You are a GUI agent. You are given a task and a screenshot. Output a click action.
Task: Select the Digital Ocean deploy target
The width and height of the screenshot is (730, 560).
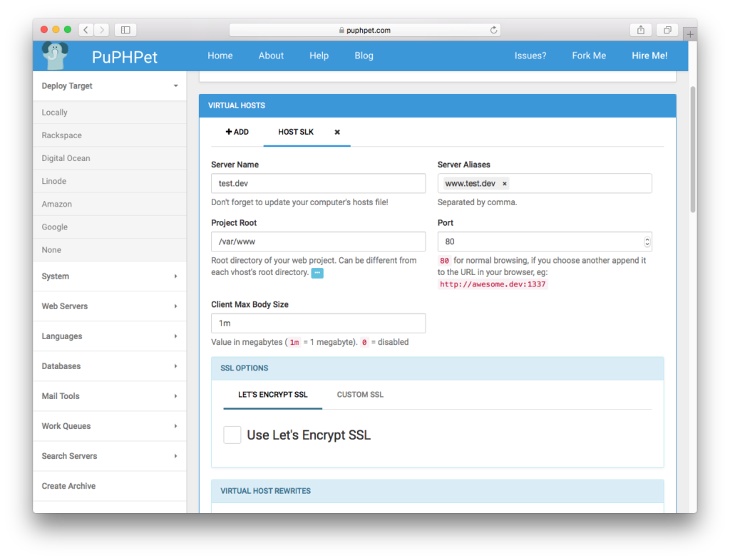[110, 158]
